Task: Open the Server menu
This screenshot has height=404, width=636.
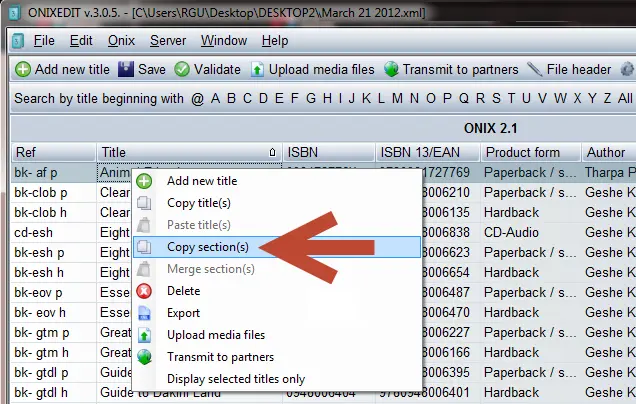Action: 168,41
